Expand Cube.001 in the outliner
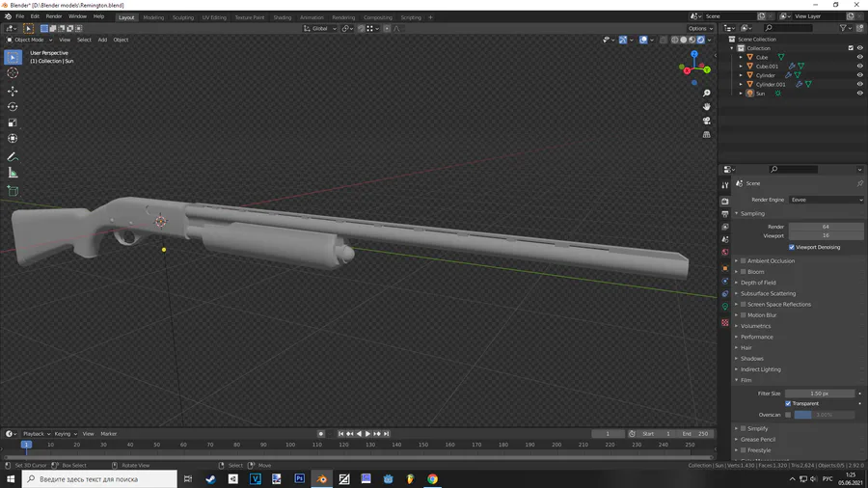868x488 pixels. point(741,67)
